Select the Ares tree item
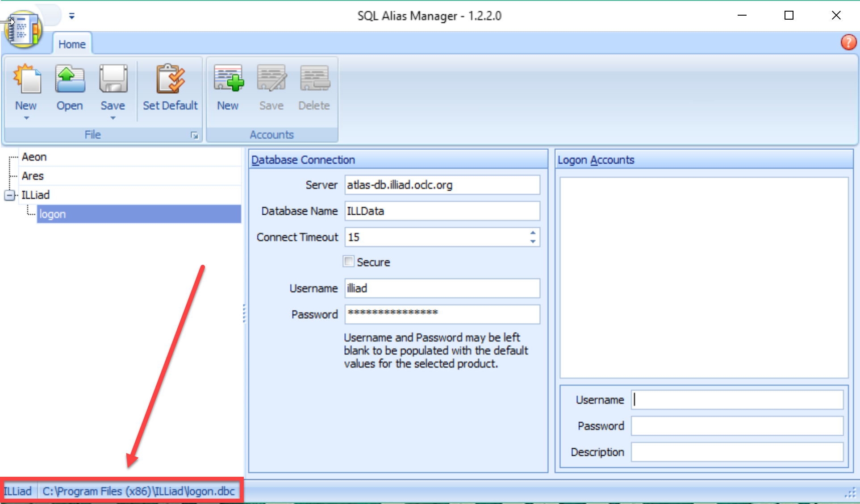The width and height of the screenshot is (860, 504). click(x=33, y=176)
